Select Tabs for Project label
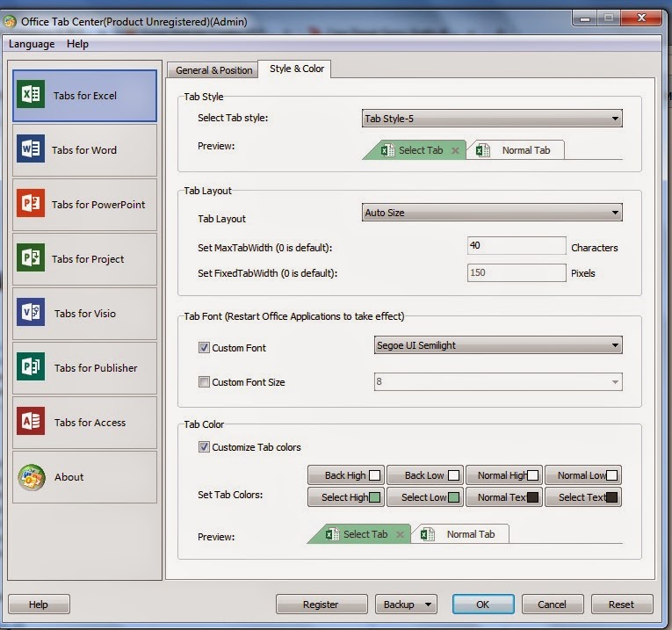This screenshot has height=630, width=672. coord(88,259)
